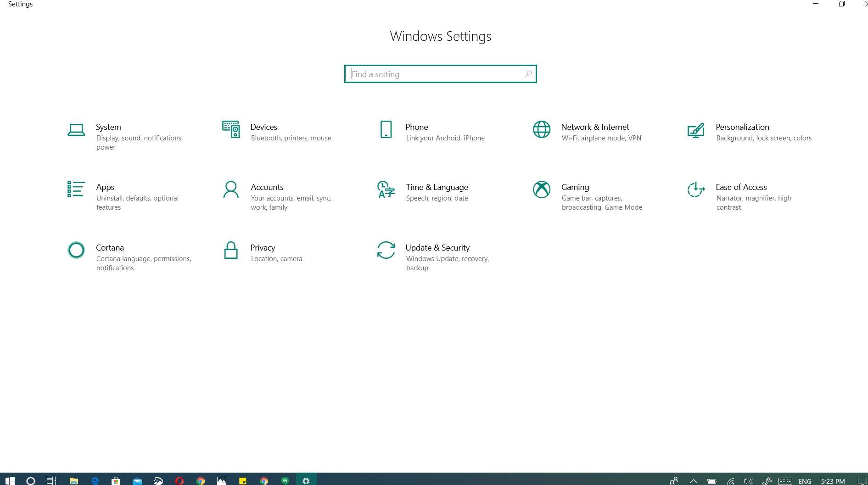This screenshot has height=485, width=868.
Task: Select the Gaming Xbox icon
Action: click(x=542, y=190)
